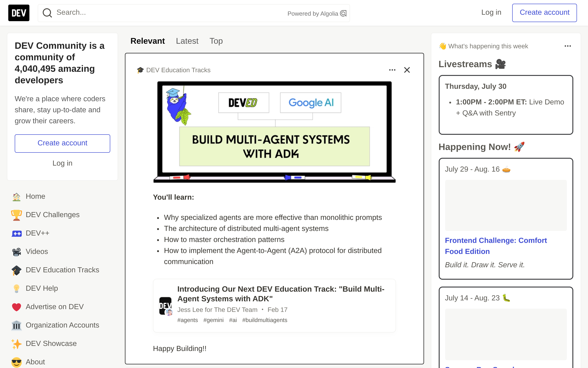Open the Home sidebar link
Image resolution: width=588 pixels, height=368 pixels.
(62, 196)
